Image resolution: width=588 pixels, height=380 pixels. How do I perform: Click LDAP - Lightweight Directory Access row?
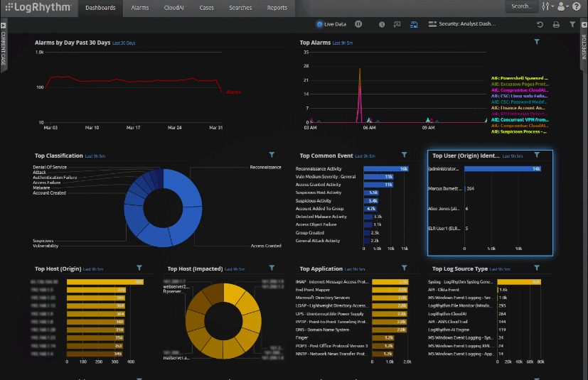351,306
